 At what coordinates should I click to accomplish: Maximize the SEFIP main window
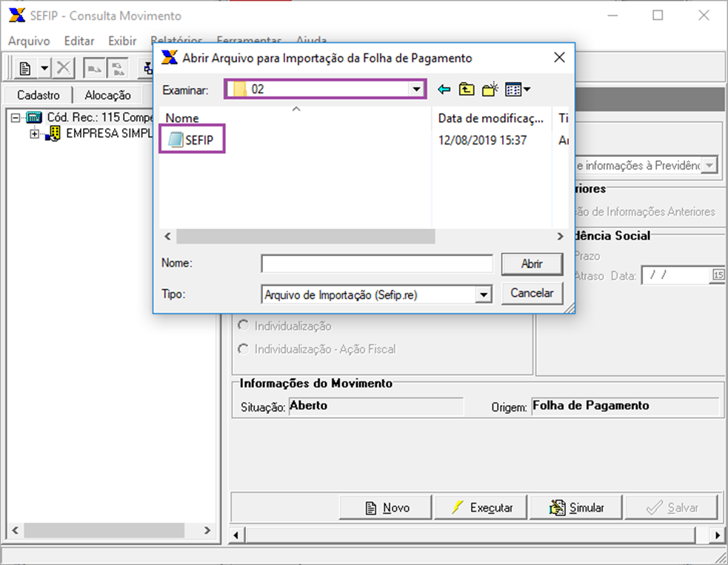pos(658,16)
